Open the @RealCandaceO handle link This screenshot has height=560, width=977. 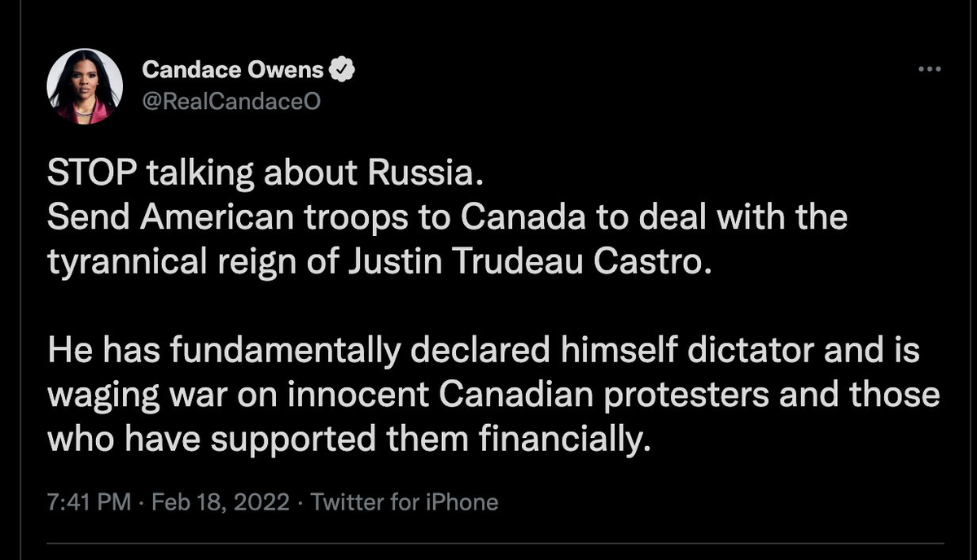(226, 101)
